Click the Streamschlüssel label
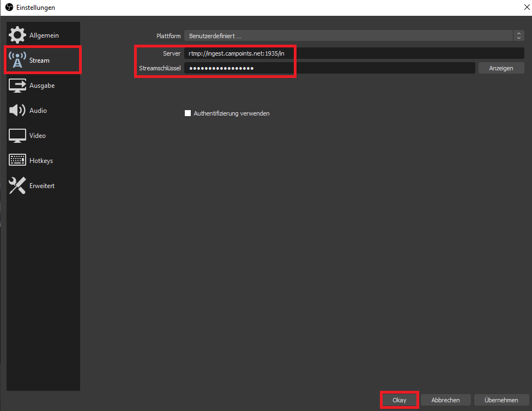 pyautogui.click(x=160, y=68)
